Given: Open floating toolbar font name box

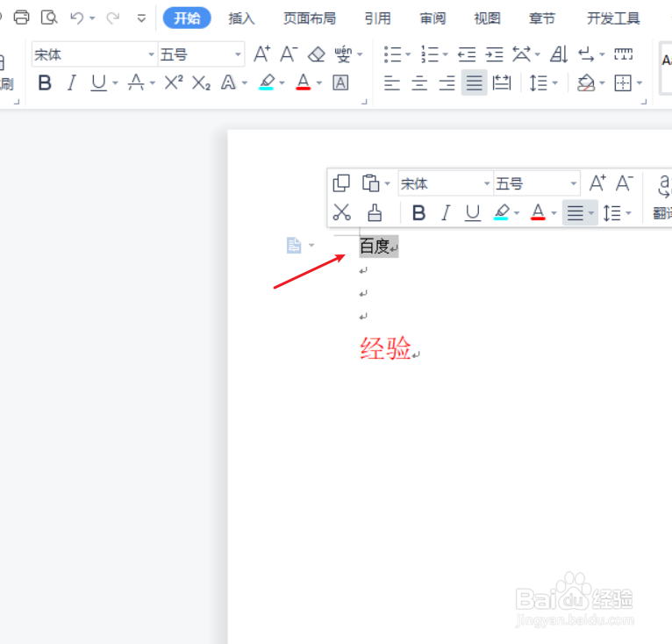Looking at the screenshot, I should [x=446, y=183].
